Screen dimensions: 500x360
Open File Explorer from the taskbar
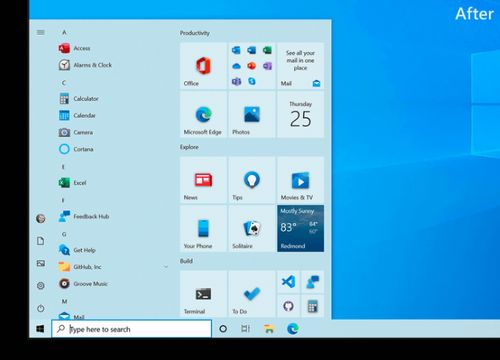click(x=269, y=329)
